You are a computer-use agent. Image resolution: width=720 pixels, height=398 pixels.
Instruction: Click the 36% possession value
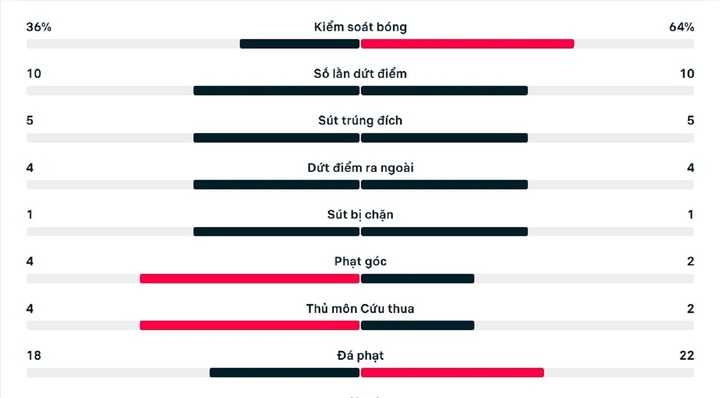coord(39,27)
